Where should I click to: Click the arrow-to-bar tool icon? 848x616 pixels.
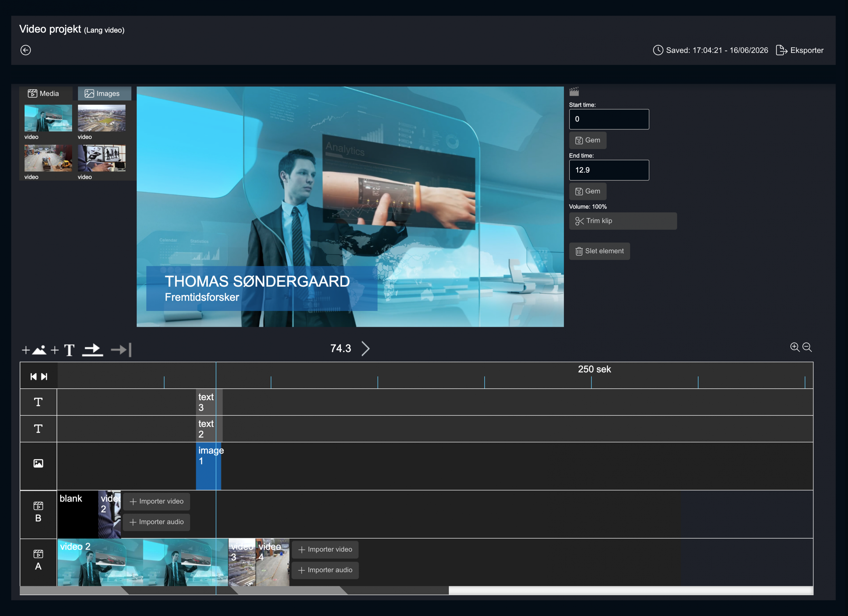(121, 350)
